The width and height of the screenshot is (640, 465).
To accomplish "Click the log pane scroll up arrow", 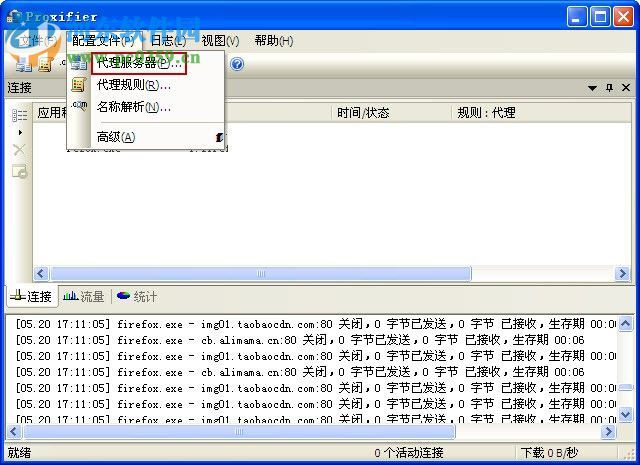I will (625, 324).
